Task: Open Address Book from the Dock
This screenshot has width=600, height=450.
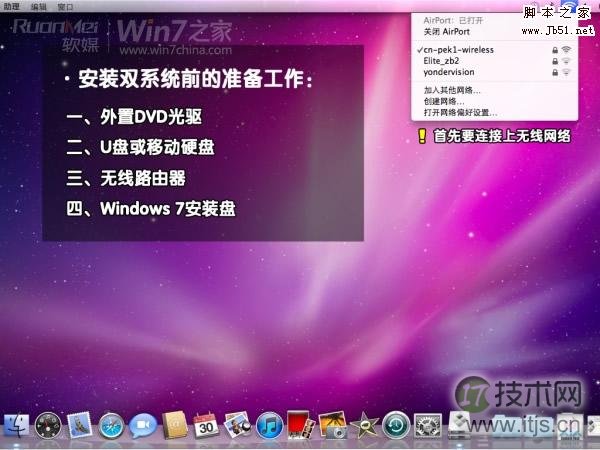Action: 174,425
